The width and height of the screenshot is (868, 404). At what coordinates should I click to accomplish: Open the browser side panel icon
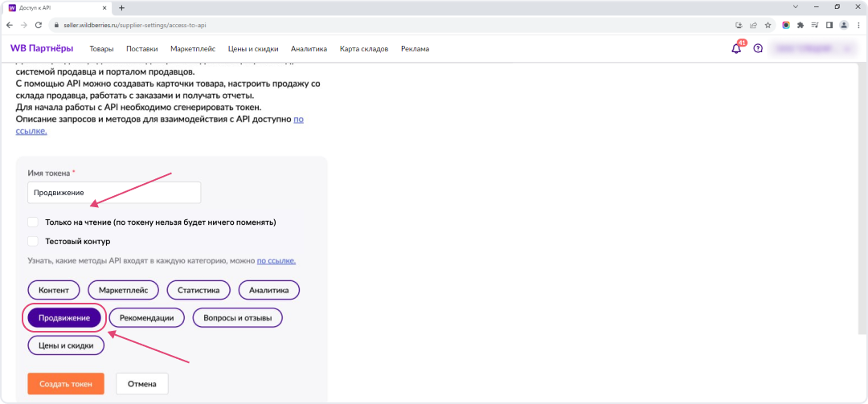pos(829,25)
